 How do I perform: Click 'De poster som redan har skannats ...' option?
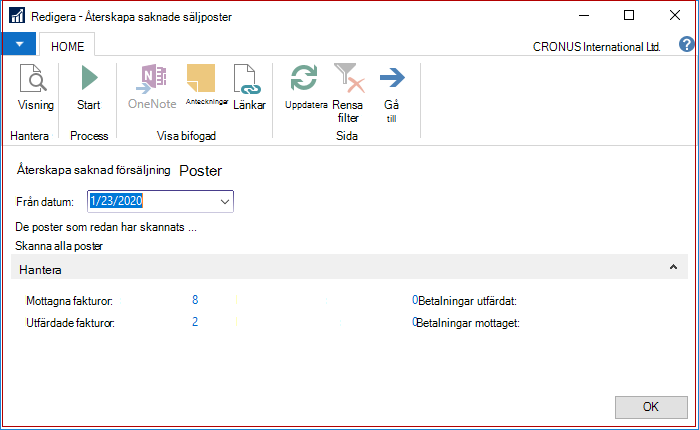[106, 227]
